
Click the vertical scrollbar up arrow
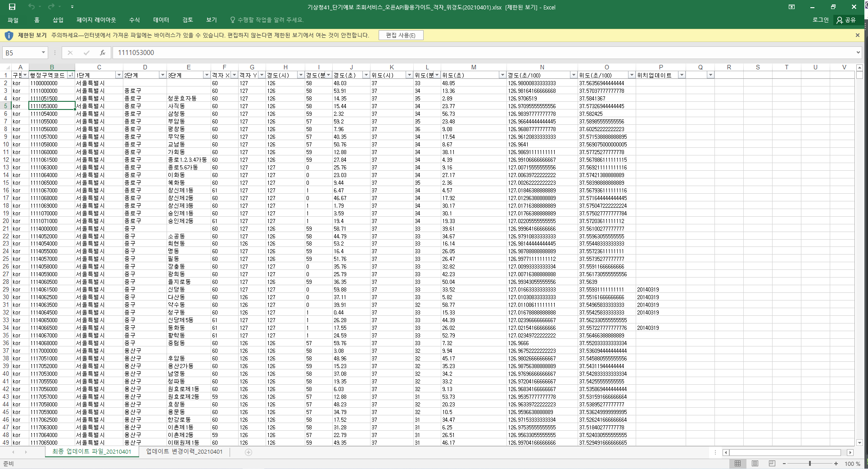click(859, 68)
